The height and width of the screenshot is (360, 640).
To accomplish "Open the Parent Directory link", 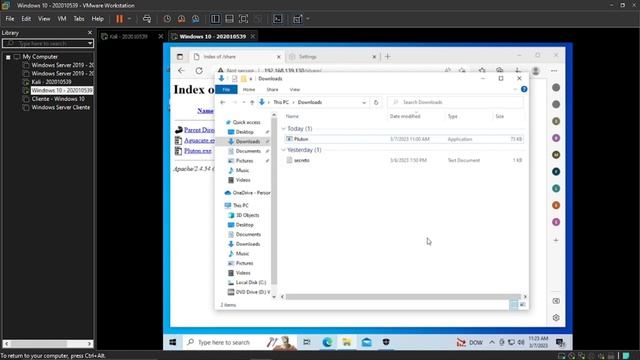I will [x=199, y=130].
